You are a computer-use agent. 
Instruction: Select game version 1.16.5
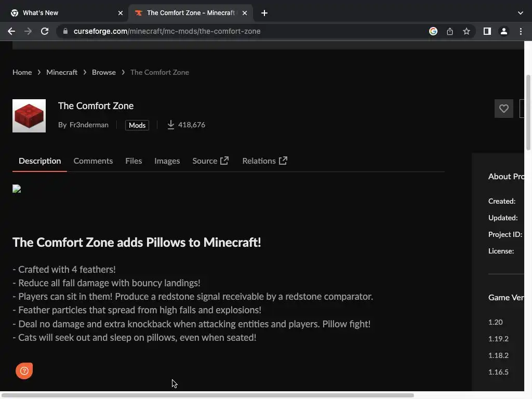(498, 372)
